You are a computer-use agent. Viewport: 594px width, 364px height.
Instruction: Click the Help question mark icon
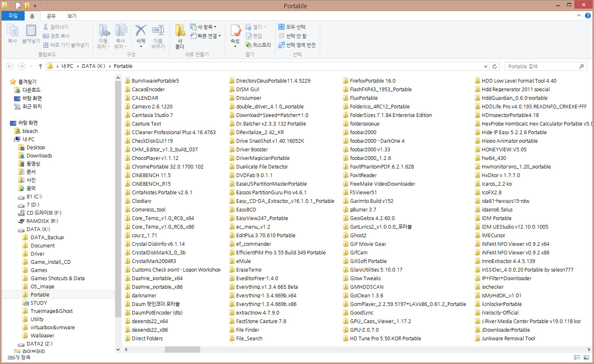588,16
